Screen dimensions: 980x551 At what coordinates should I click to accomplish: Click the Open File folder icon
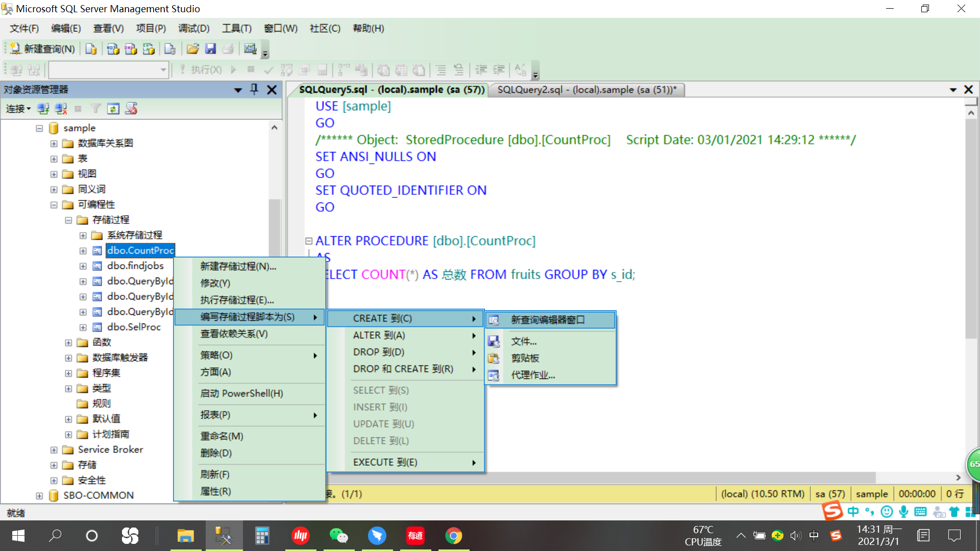coord(192,48)
